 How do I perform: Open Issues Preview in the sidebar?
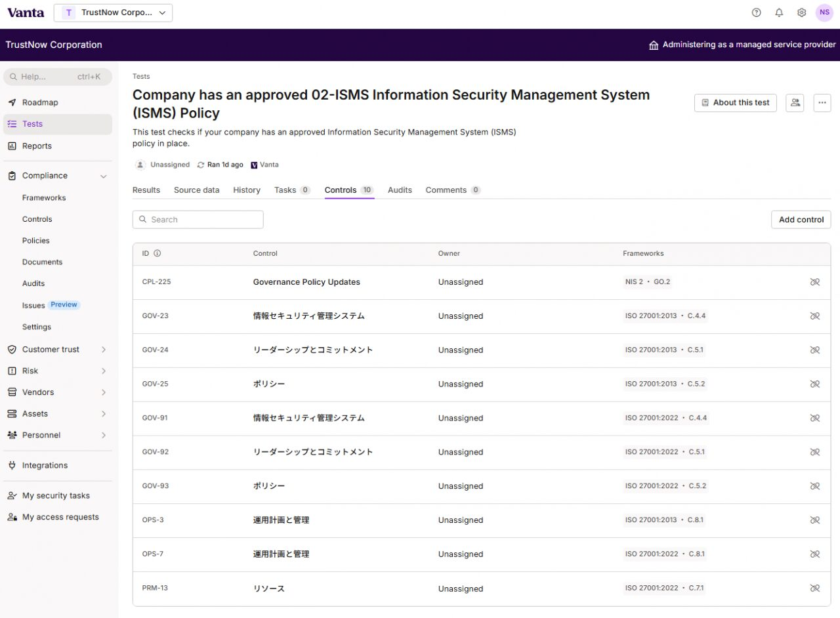coord(51,305)
